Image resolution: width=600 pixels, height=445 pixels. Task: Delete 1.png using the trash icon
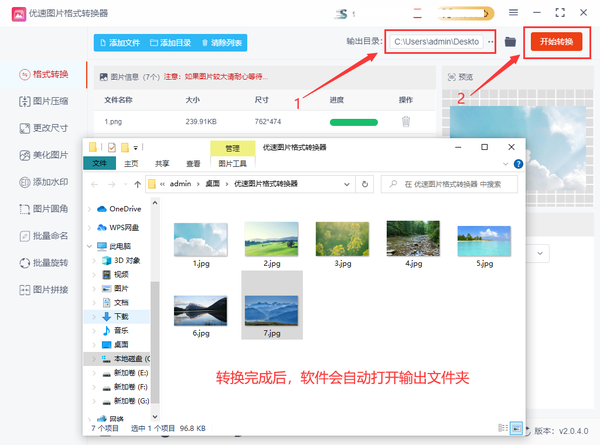click(x=405, y=122)
